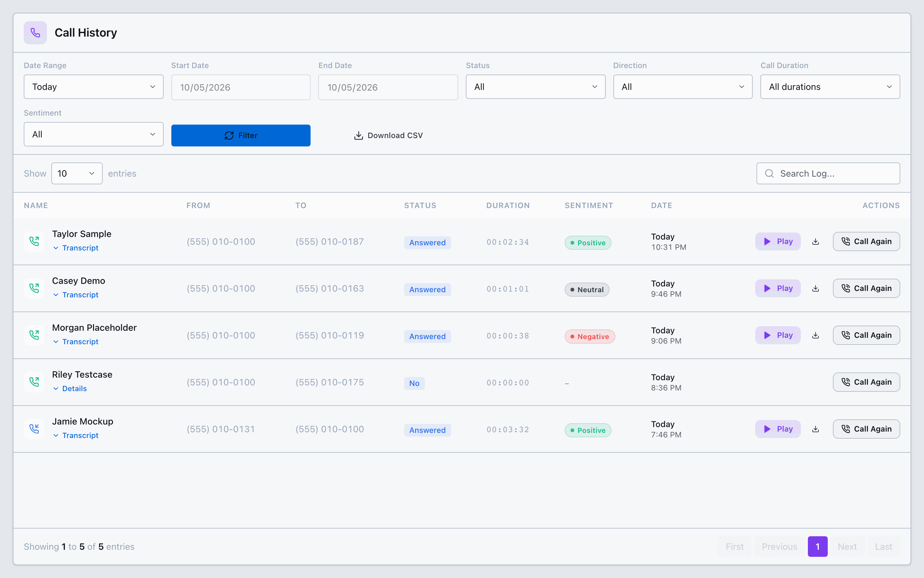Download the recording for Casey Demo's call
The width and height of the screenshot is (924, 578).
click(x=816, y=288)
